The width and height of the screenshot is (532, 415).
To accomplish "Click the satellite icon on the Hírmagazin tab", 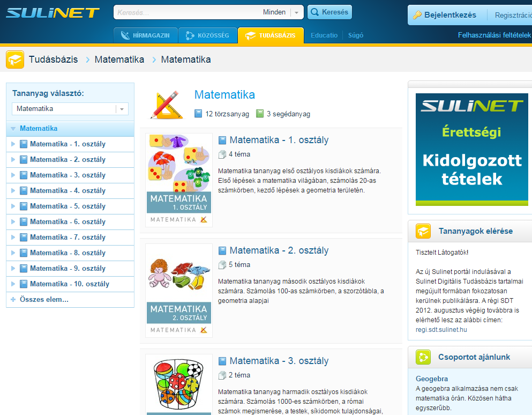I will pyautogui.click(x=125, y=35).
